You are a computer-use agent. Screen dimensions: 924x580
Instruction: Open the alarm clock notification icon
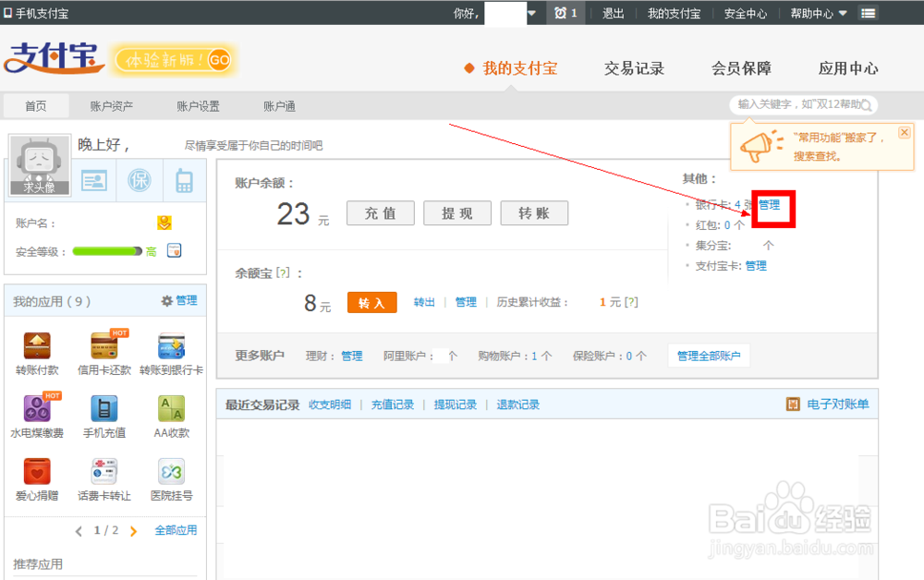(x=560, y=13)
